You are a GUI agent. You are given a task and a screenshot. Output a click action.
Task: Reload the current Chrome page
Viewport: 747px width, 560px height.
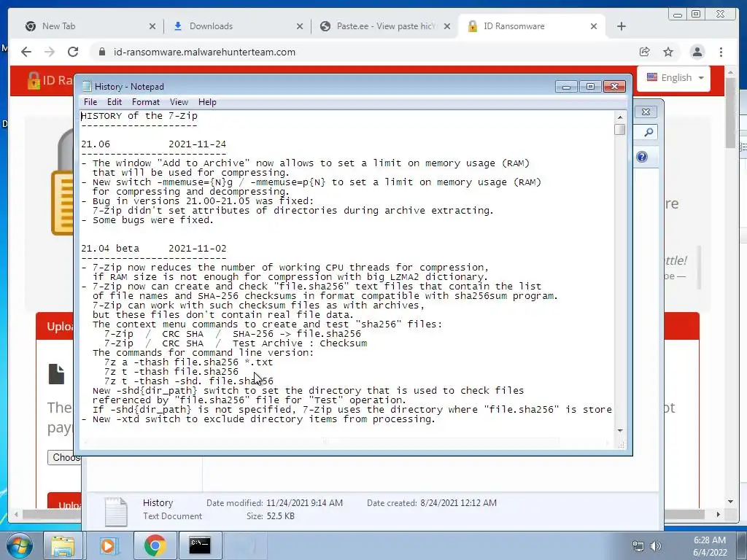pos(73,52)
